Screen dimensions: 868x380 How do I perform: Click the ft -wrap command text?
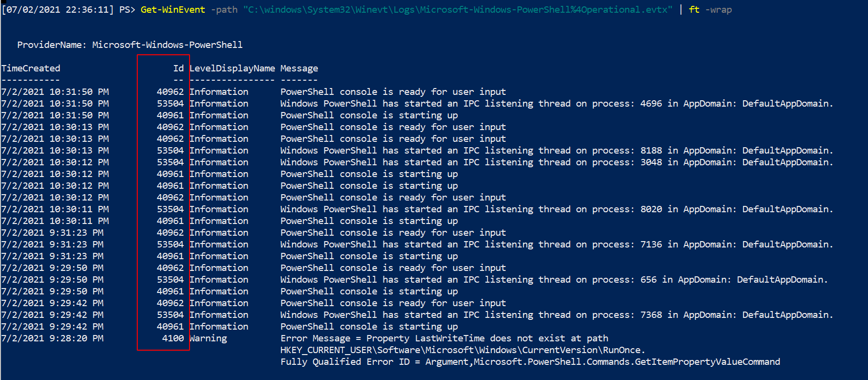710,10
